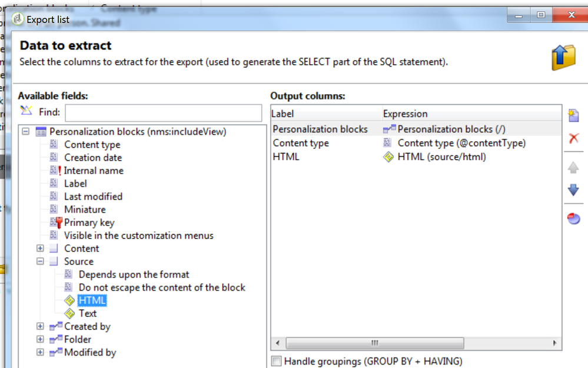Expand the Created by link

pyautogui.click(x=40, y=326)
